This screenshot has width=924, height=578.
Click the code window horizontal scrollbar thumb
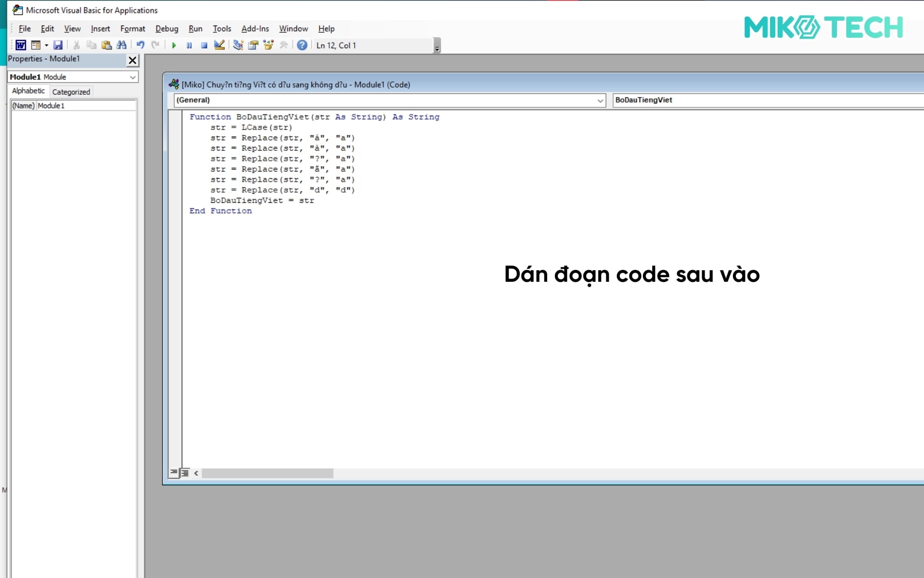point(268,473)
